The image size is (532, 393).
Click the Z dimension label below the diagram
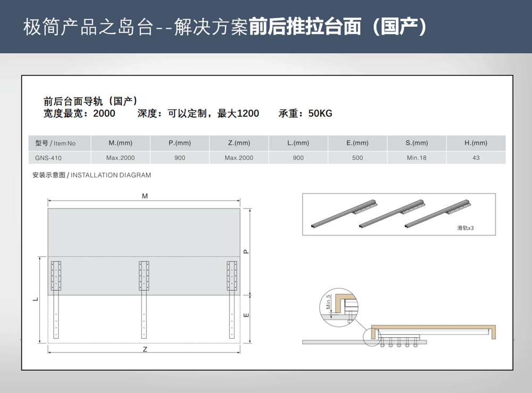pos(145,349)
